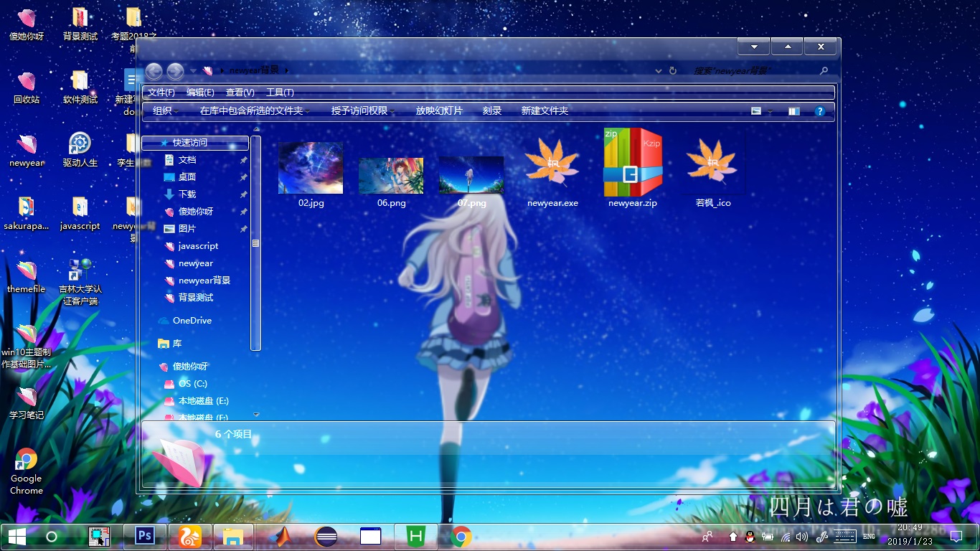Go back with the Explorer back arrow
Viewport: 980px width, 551px height.
pos(154,71)
